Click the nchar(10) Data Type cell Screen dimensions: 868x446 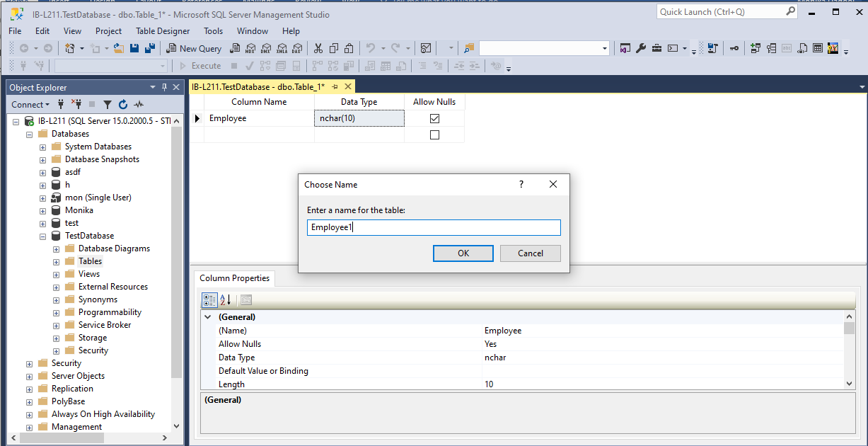pyautogui.click(x=359, y=118)
